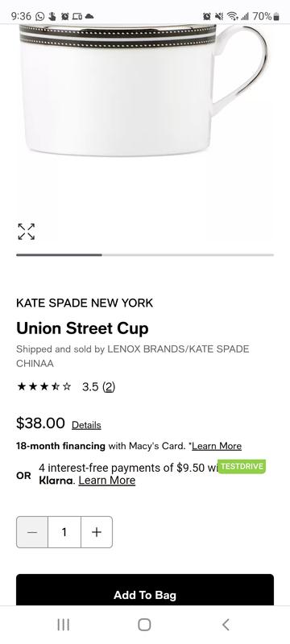The height and width of the screenshot is (644, 290).
Task: Open Macy's Card financing Learn More link
Action: tap(217, 446)
